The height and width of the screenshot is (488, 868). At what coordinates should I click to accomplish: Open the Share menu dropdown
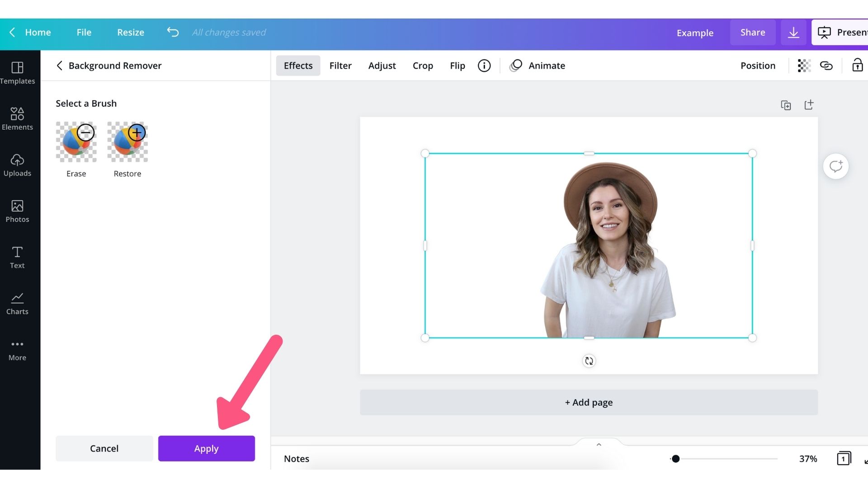(753, 32)
